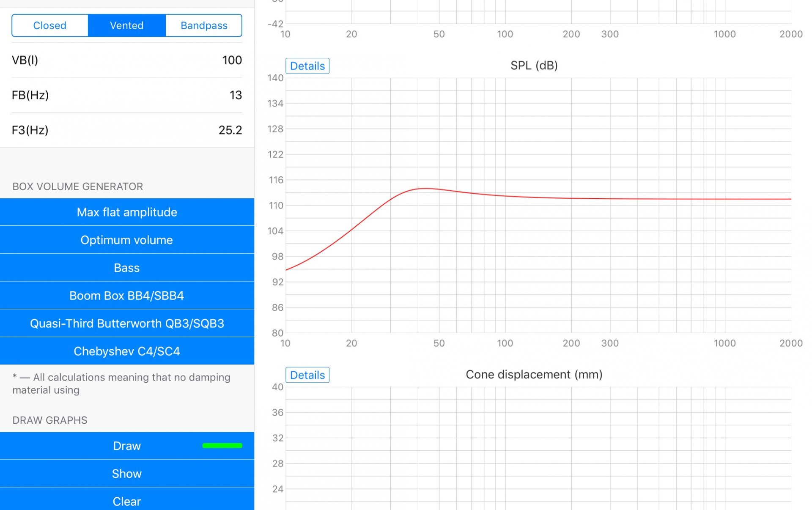Switch to the Vented enclosure tab
The height and width of the screenshot is (510, 812).
pos(126,25)
